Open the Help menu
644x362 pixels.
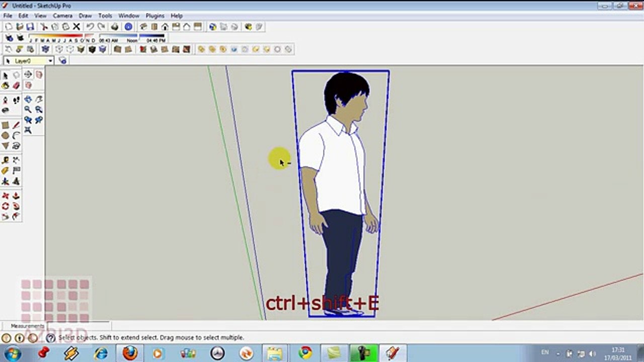pos(177,16)
